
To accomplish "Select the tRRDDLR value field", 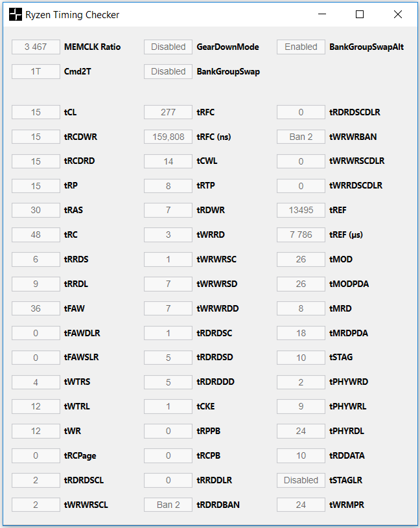I will [x=169, y=480].
